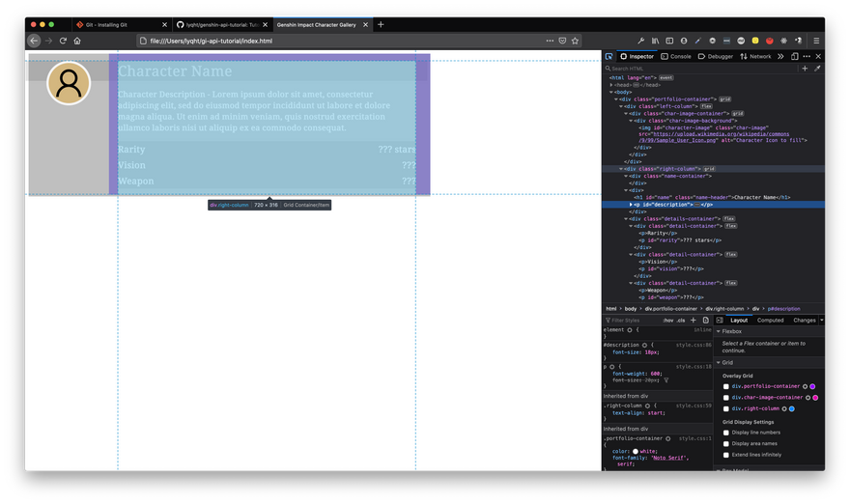Expand the head element in HTML tree

(611, 85)
